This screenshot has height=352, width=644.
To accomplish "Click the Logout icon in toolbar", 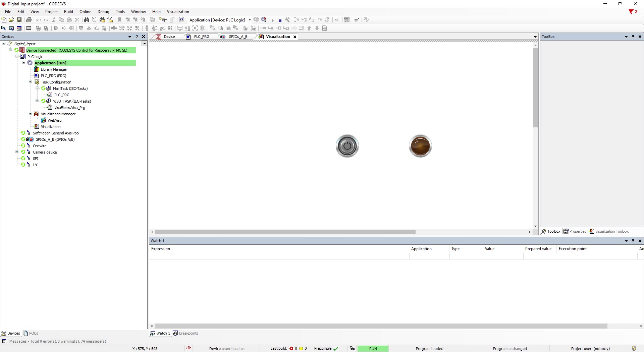I will [264, 20].
